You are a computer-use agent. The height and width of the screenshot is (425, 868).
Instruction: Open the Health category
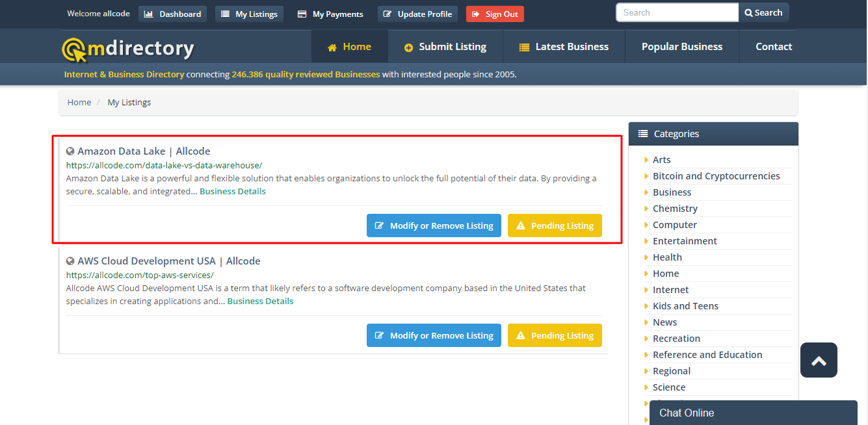coord(668,257)
